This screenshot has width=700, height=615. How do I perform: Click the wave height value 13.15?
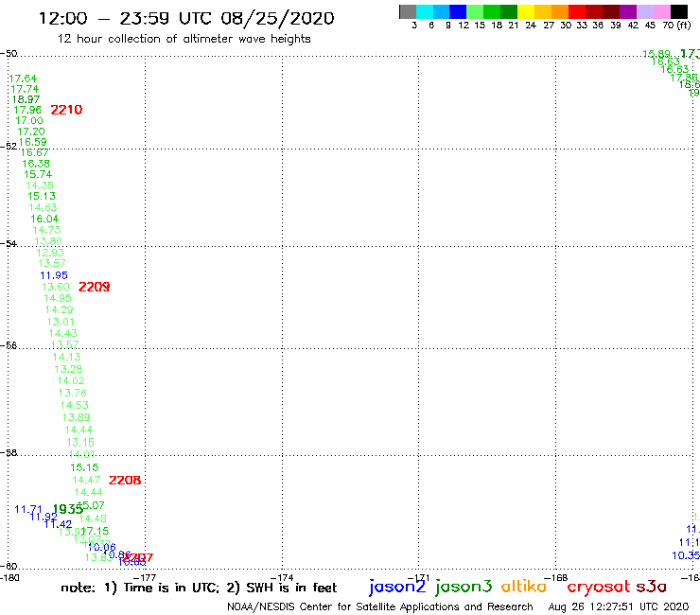80,443
